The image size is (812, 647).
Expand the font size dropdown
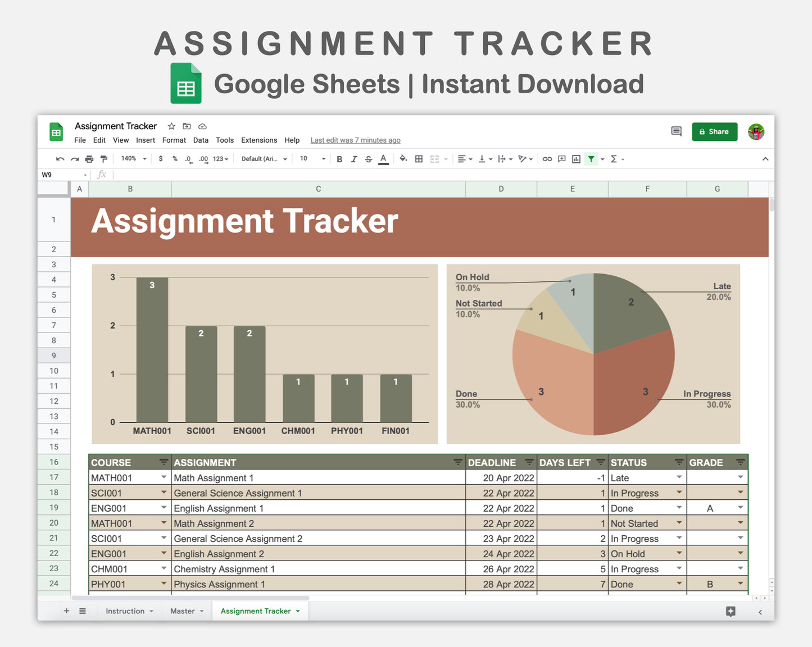[323, 159]
